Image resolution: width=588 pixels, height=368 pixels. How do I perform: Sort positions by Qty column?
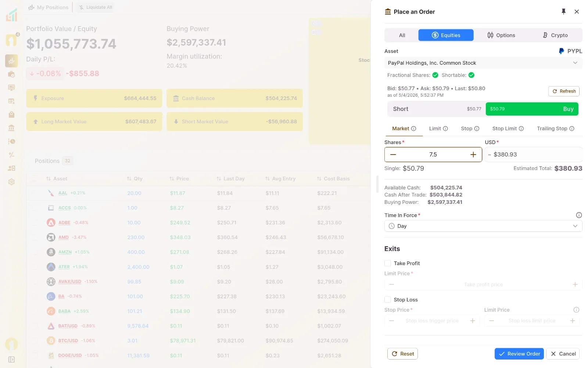pos(135,179)
